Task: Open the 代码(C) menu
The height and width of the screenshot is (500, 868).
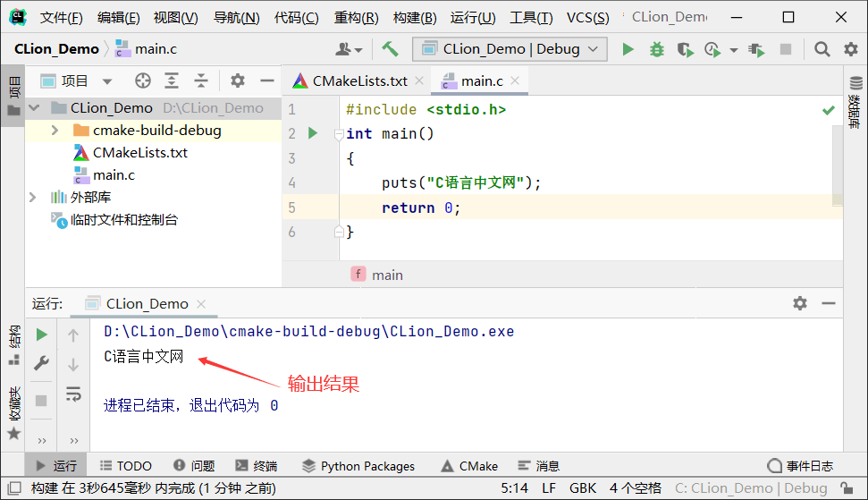Action: pyautogui.click(x=296, y=18)
